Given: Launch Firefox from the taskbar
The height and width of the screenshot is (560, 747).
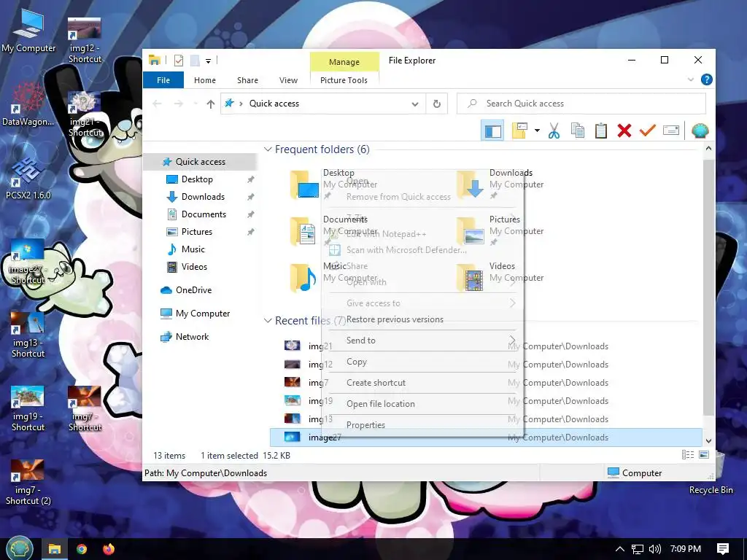Looking at the screenshot, I should click(109, 549).
